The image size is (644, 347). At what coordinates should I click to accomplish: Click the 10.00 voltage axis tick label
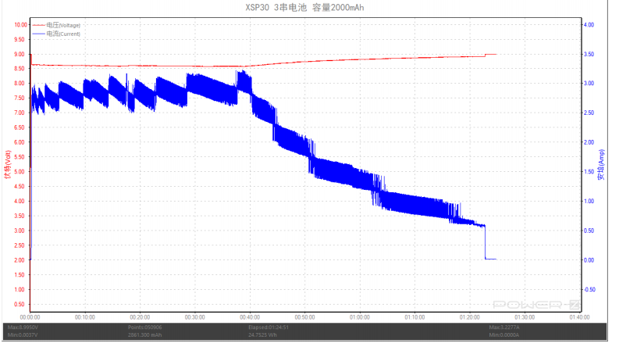[x=20, y=25]
